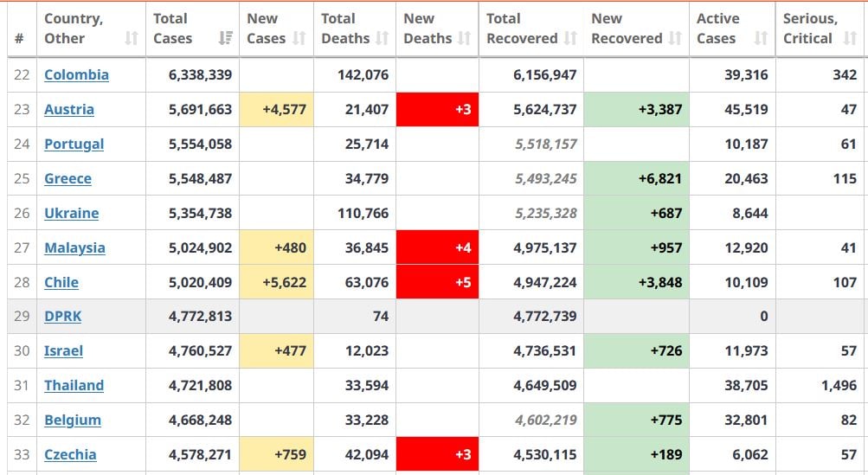Select Colombia active cases 39,316

(746, 74)
